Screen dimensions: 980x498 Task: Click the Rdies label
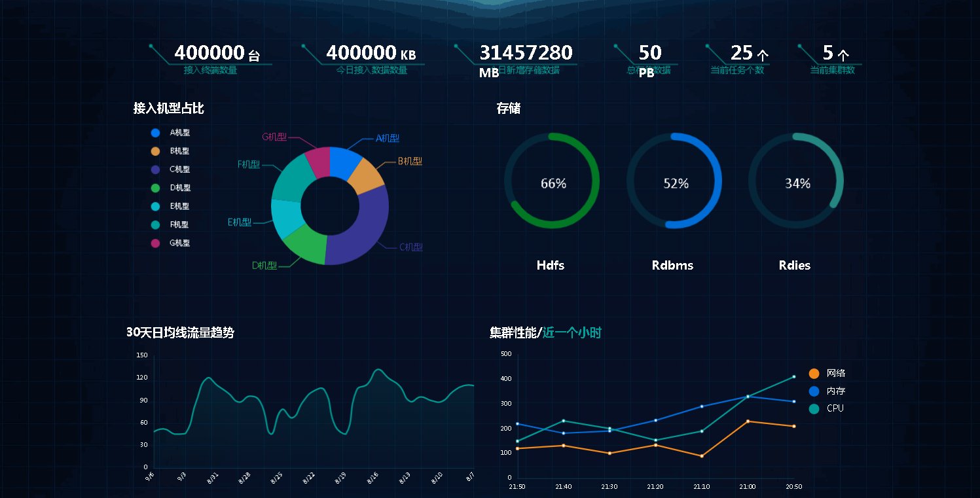pyautogui.click(x=795, y=265)
